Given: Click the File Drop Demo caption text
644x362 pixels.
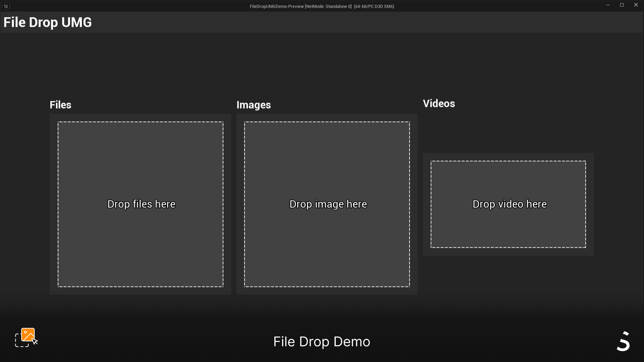Looking at the screenshot, I should point(322,342).
